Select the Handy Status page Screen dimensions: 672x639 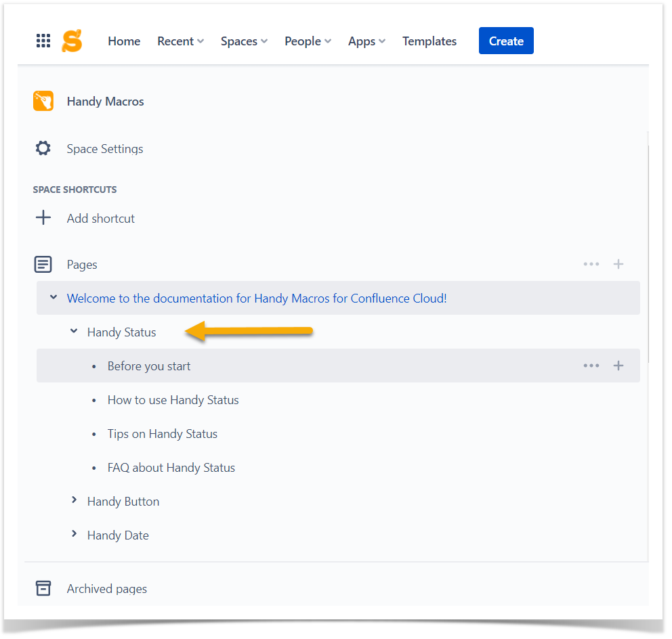pos(122,332)
